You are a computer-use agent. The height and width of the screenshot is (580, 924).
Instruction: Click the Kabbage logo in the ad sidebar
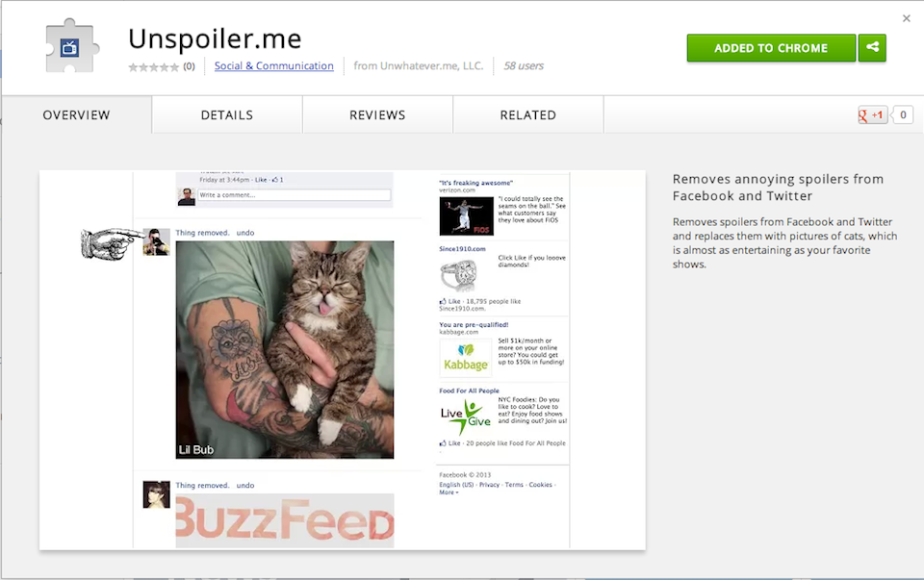466,358
